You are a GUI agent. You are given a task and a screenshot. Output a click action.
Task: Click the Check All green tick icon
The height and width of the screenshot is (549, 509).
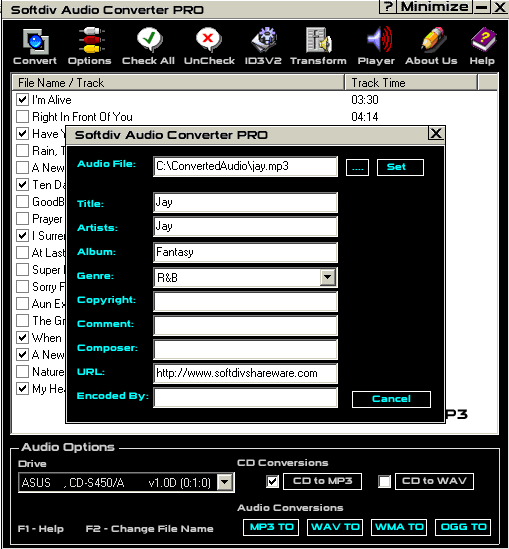[x=149, y=40]
